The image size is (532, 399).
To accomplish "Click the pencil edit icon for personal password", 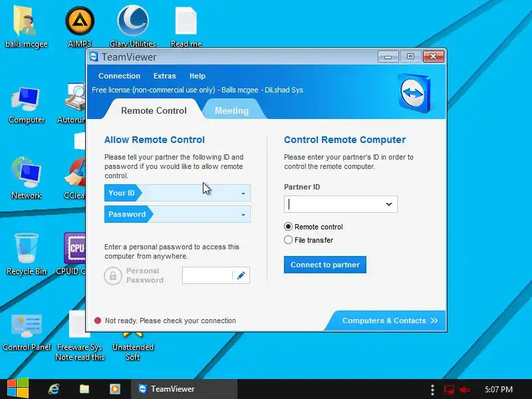I will [x=241, y=275].
